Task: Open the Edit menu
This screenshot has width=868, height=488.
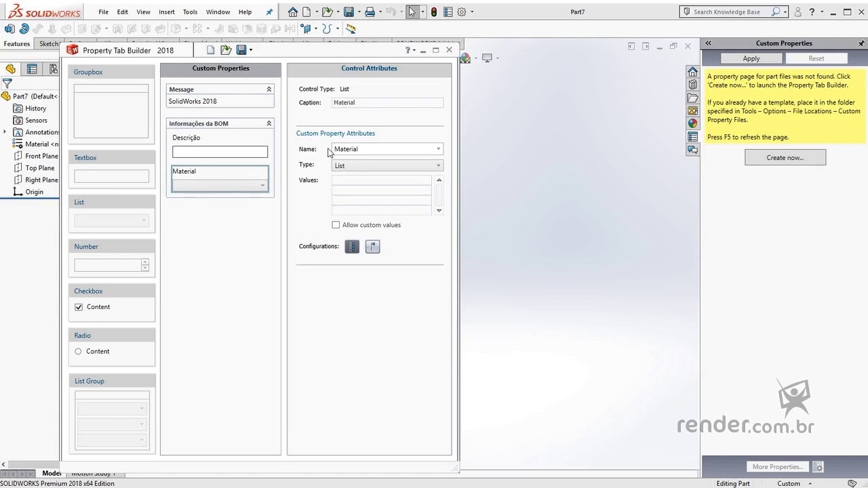Action: (122, 12)
